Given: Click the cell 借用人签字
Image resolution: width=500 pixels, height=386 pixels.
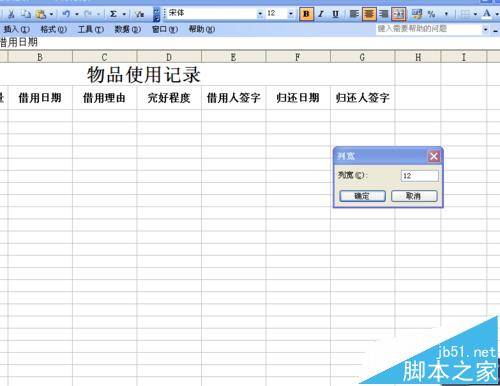Looking at the screenshot, I should (x=233, y=98).
